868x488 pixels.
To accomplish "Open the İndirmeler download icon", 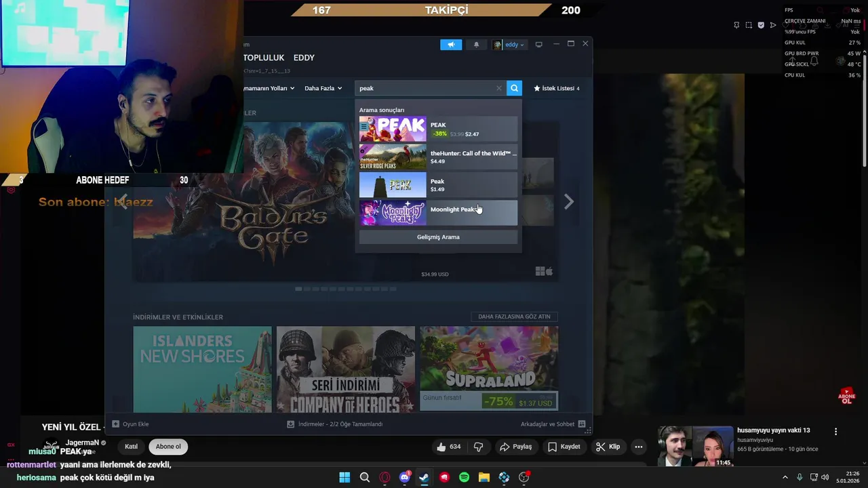I will (291, 424).
